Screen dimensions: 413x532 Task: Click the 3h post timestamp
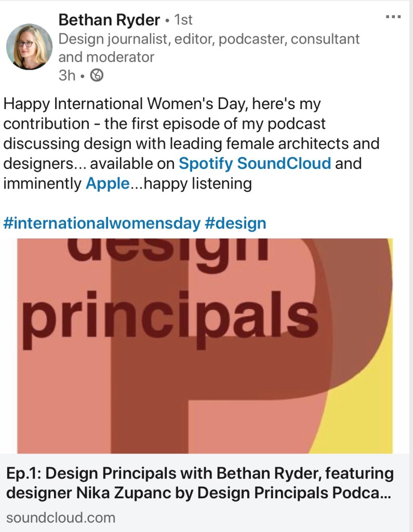[67, 75]
